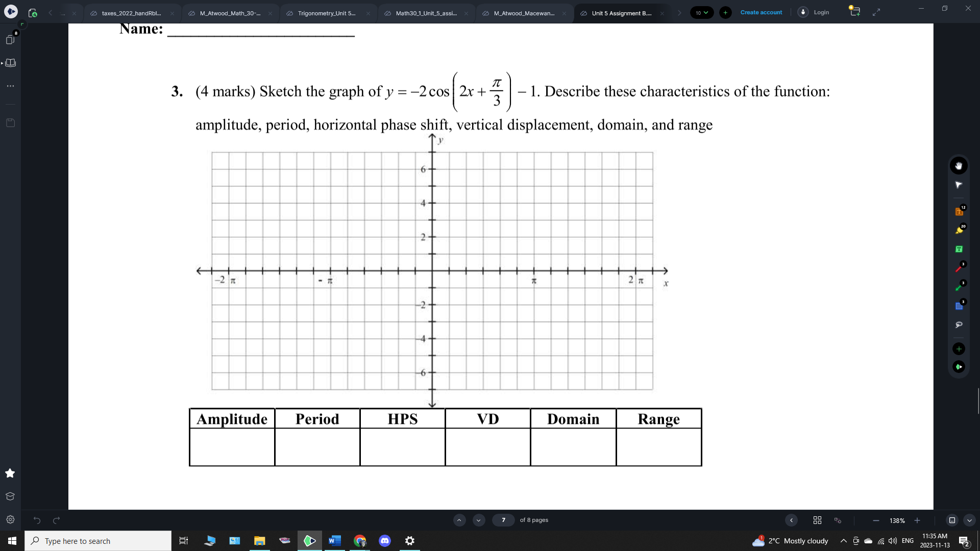Click the Create account link

pyautogui.click(x=761, y=12)
